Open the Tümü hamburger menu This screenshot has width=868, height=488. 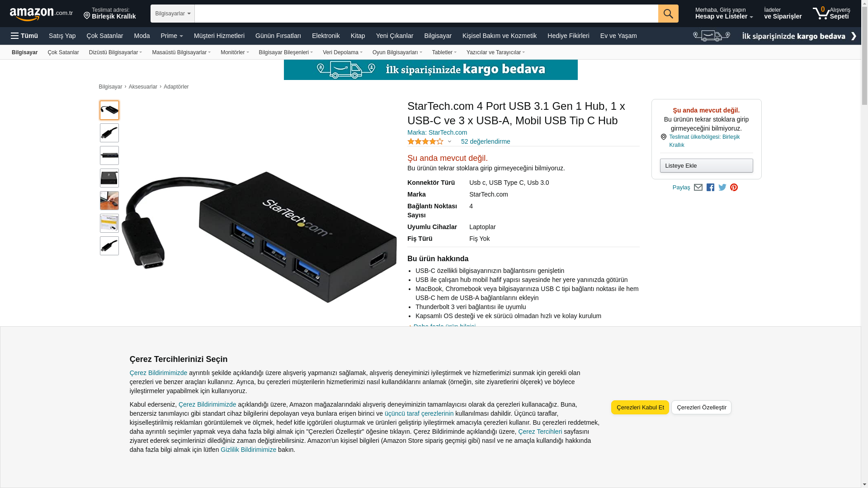click(x=24, y=36)
